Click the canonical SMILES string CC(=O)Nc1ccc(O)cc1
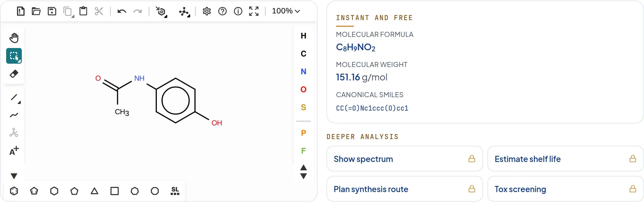 pos(372,108)
